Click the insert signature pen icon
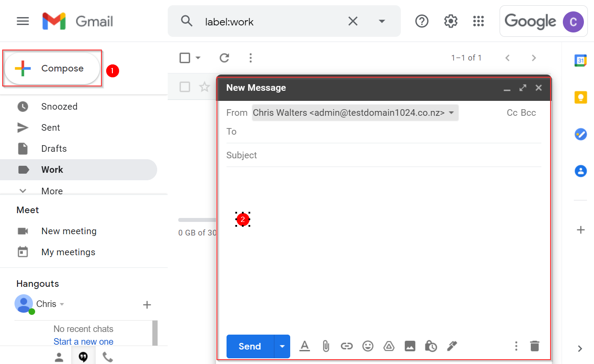This screenshot has width=594, height=364. point(452,346)
